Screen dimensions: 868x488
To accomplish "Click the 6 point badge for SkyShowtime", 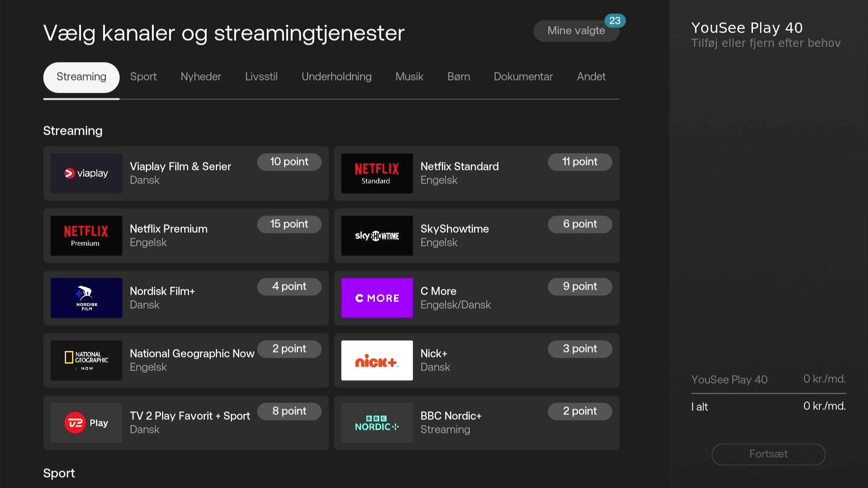I will (580, 224).
